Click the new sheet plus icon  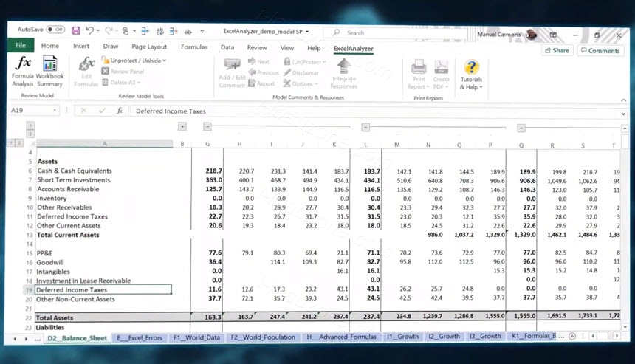[x=572, y=336]
